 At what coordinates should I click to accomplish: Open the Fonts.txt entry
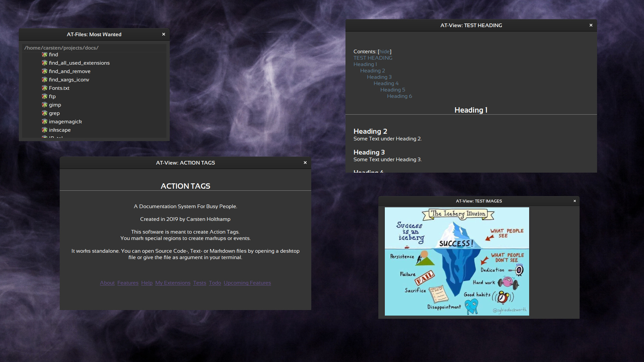[59, 88]
